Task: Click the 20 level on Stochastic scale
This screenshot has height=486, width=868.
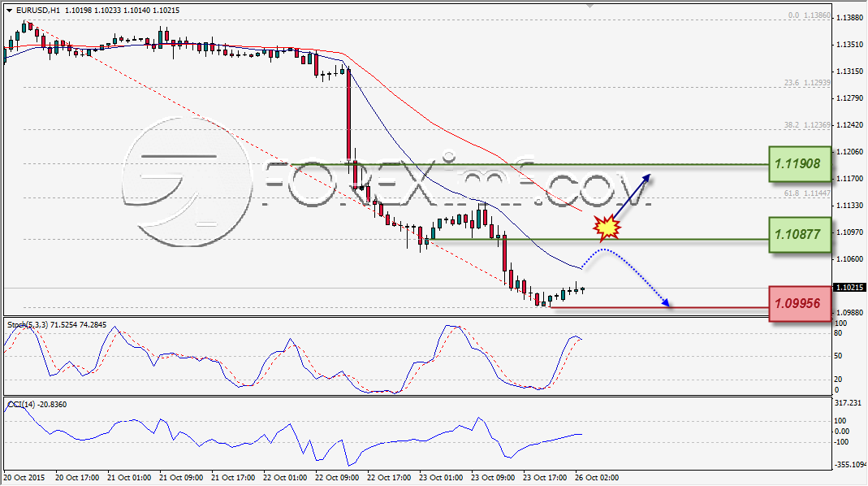Action: 838,379
